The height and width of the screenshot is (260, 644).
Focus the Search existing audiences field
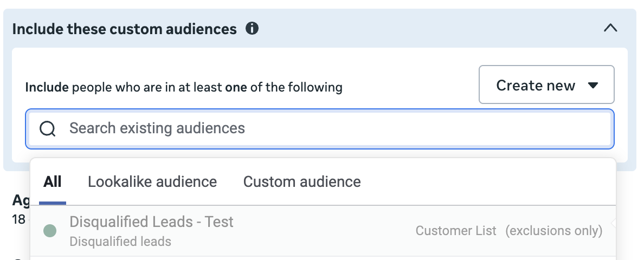(319, 128)
